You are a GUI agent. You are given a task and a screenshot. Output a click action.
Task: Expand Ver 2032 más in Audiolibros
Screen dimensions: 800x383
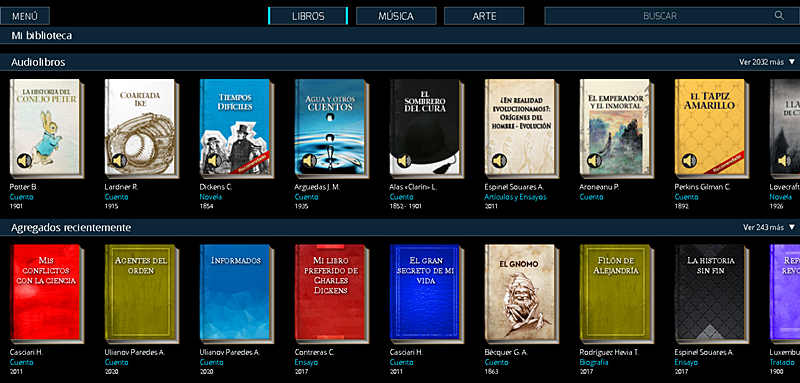tap(767, 62)
